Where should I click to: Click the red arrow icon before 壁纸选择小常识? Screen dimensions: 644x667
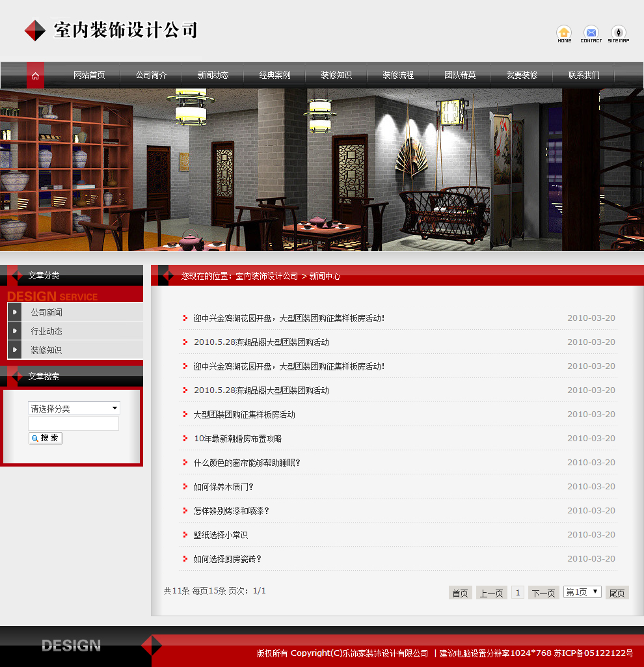(x=184, y=535)
